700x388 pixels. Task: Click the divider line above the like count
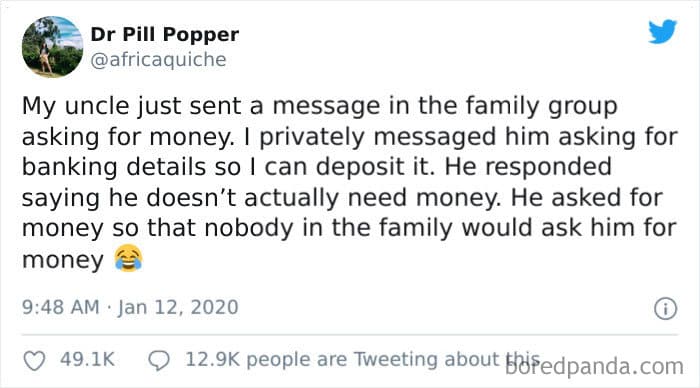350,334
